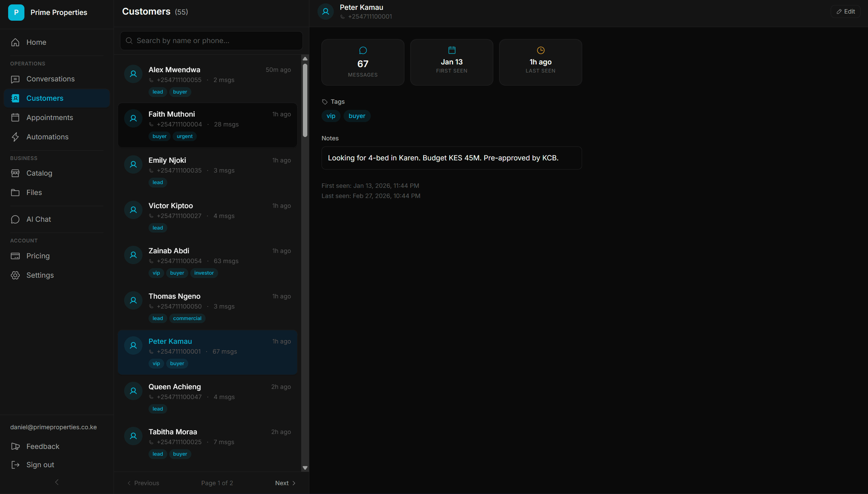Focus the customer search field
The image size is (868, 494).
pyautogui.click(x=211, y=41)
